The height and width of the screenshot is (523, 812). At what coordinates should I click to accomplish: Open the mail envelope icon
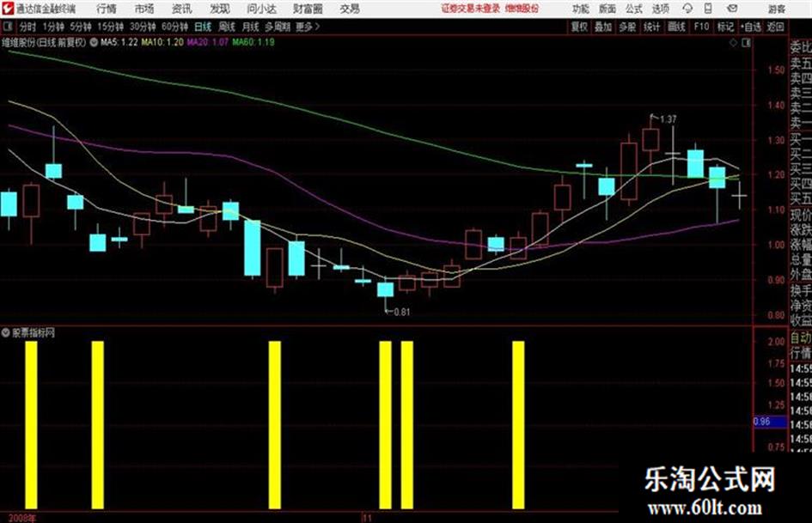pos(732,9)
